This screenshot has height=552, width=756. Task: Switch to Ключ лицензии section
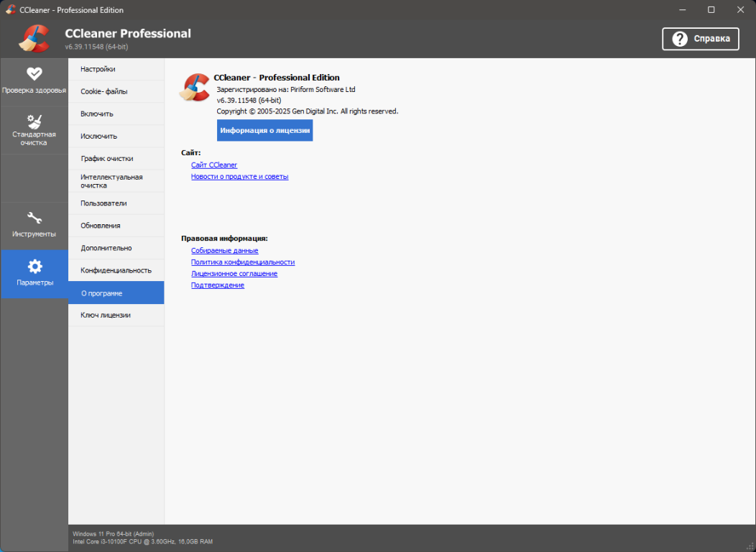(x=106, y=315)
